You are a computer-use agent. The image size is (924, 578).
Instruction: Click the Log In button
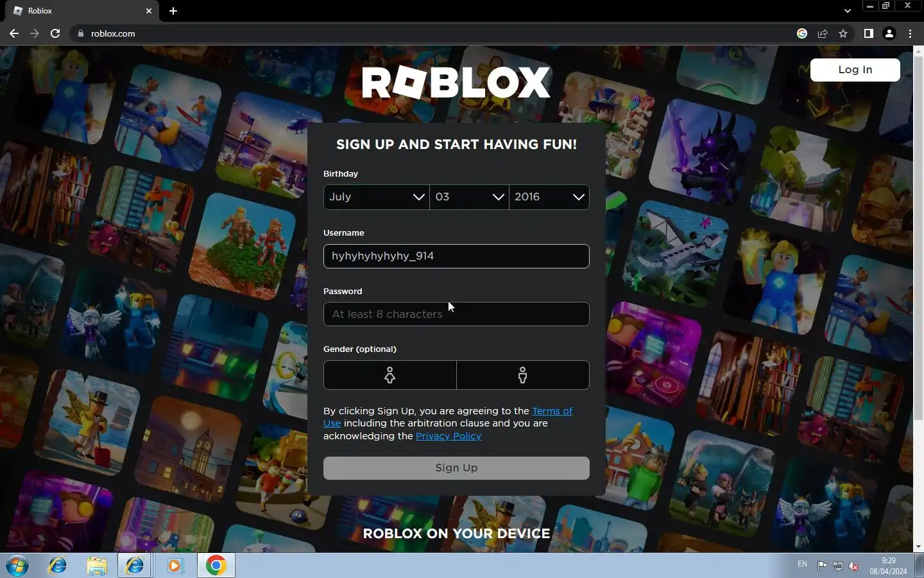pos(855,69)
